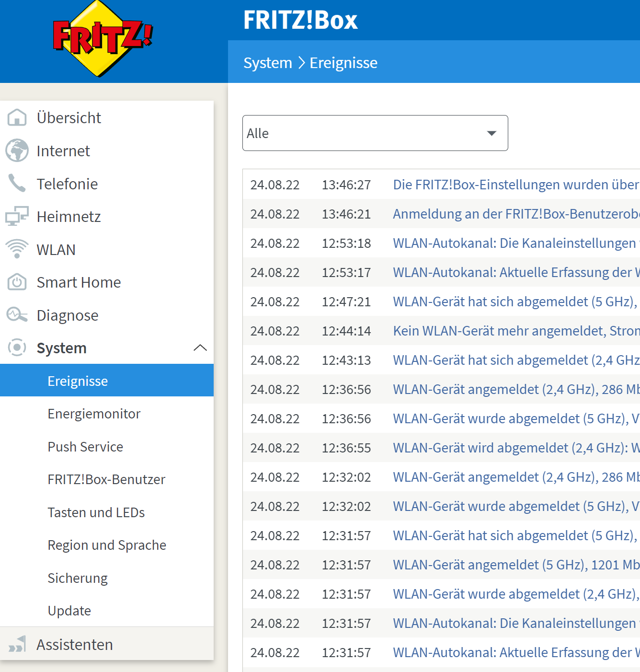Open event 'Anmeldung an der FRITZ!Box-Benutzerob'

(516, 214)
